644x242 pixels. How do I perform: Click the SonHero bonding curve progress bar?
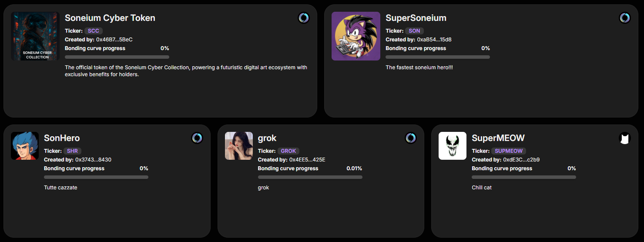click(96, 177)
